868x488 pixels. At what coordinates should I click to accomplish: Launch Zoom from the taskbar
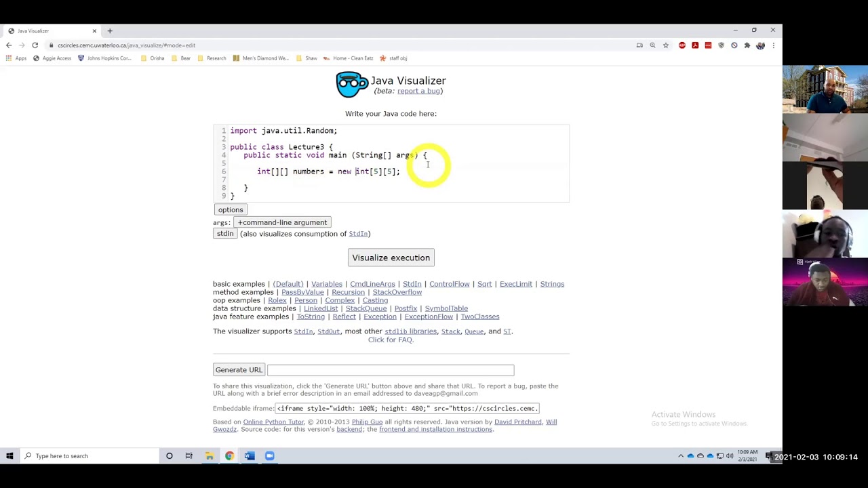(x=270, y=456)
